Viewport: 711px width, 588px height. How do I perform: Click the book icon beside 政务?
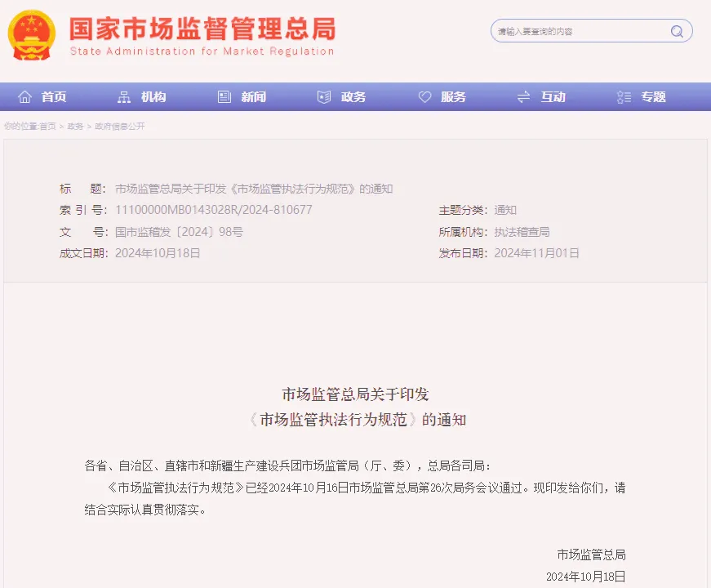coord(324,96)
